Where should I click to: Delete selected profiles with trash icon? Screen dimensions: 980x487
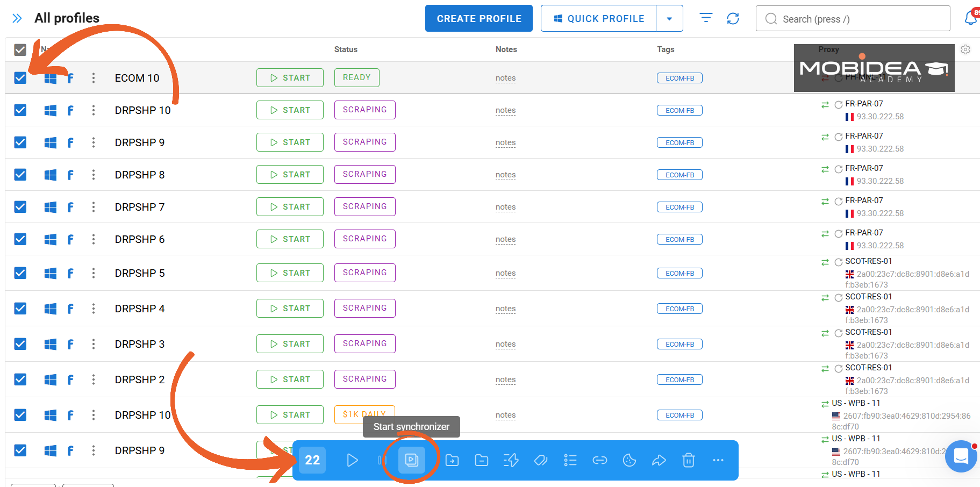(689, 460)
